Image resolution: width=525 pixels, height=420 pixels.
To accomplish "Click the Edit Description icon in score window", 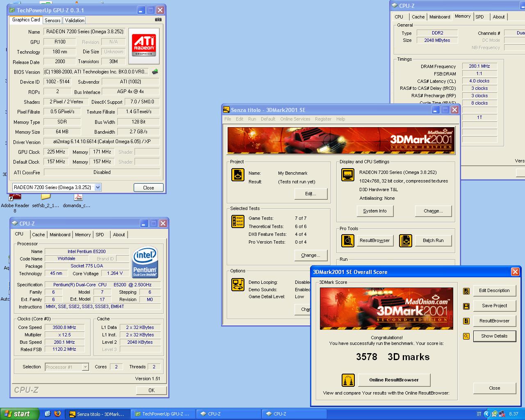I will click(466, 291).
